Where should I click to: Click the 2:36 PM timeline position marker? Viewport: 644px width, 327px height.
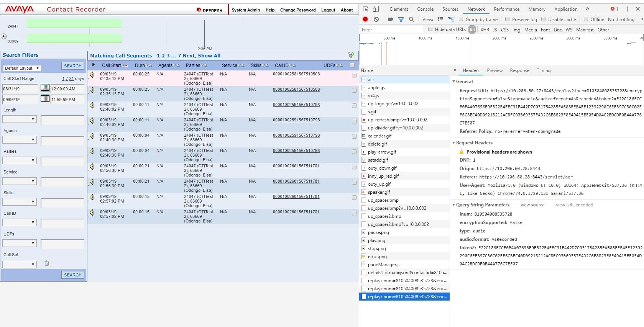(205, 34)
